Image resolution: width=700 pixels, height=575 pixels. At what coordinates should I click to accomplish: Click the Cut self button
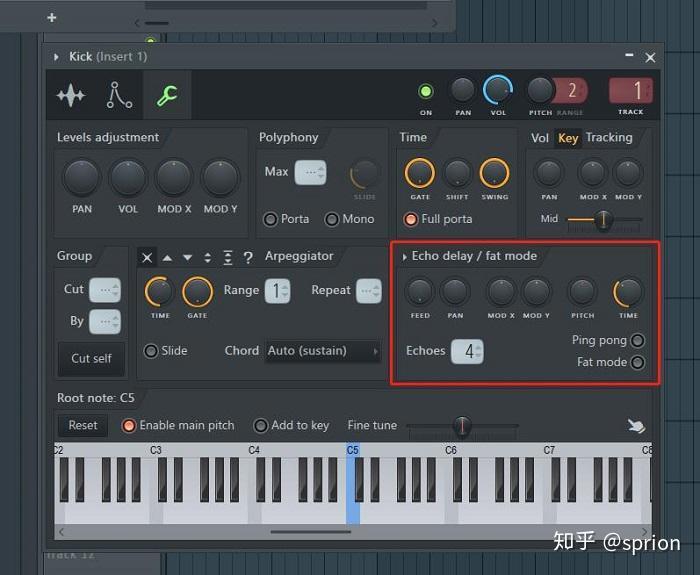tap(91, 358)
